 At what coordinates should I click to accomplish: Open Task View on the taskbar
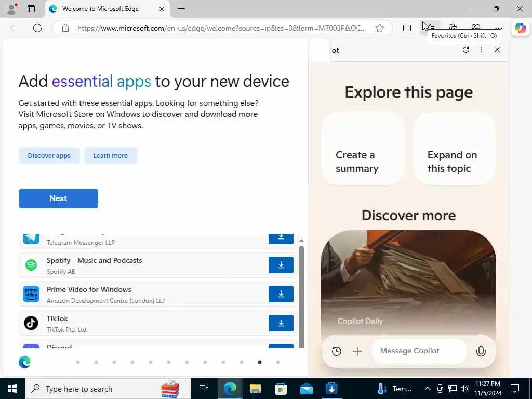point(203,389)
